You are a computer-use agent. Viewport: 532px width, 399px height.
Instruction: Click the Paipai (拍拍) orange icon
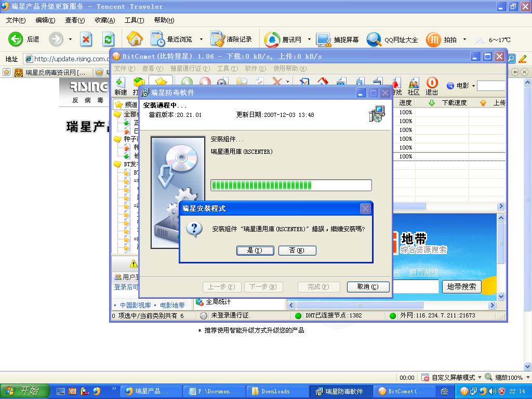(x=433, y=39)
